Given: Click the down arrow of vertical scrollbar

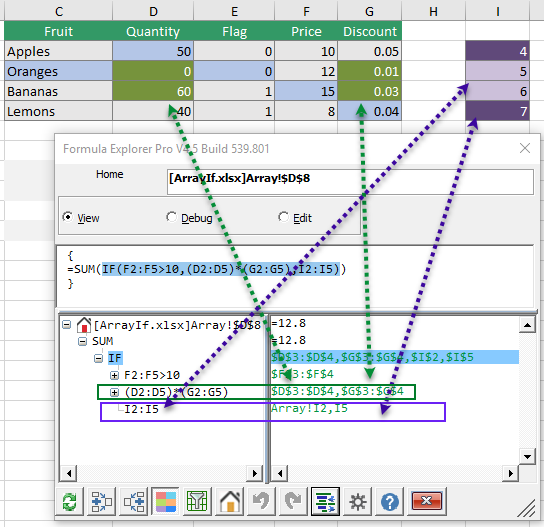Looking at the screenshot, I should point(527,456).
